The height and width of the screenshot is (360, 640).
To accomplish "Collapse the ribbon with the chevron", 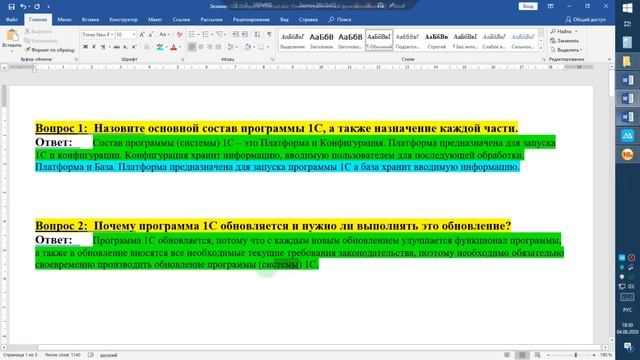I will tap(609, 59).
